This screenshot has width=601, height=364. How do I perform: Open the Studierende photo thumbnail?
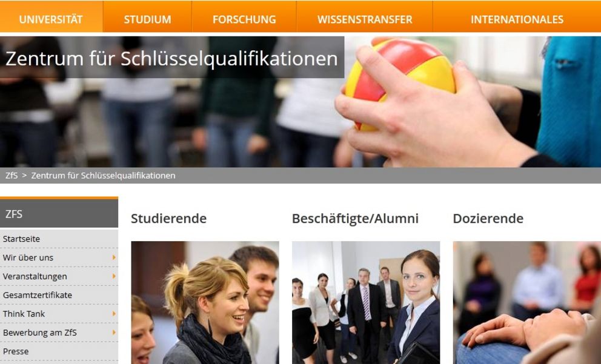pos(205,302)
